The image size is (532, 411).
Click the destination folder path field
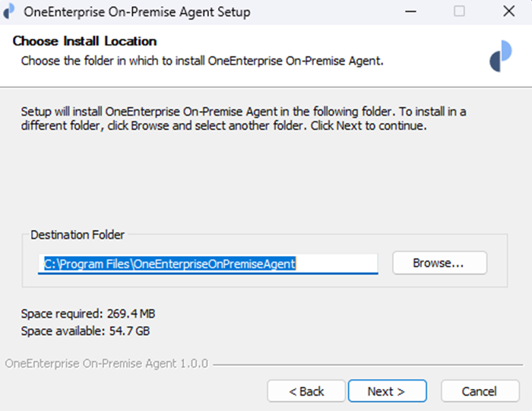tap(207, 264)
